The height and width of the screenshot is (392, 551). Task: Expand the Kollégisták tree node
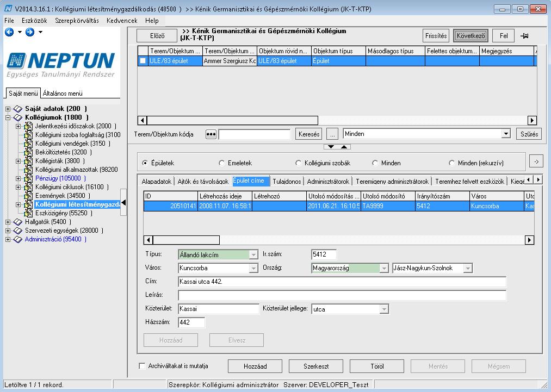[x=18, y=161]
